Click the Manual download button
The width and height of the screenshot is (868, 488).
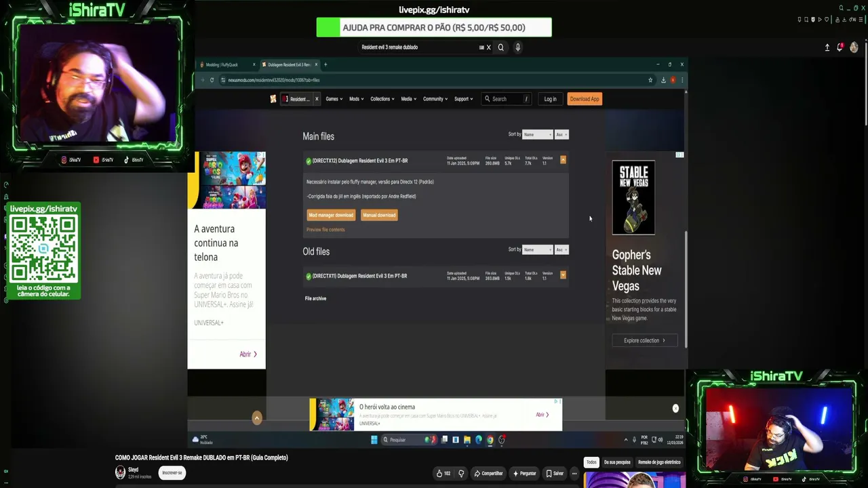click(379, 215)
